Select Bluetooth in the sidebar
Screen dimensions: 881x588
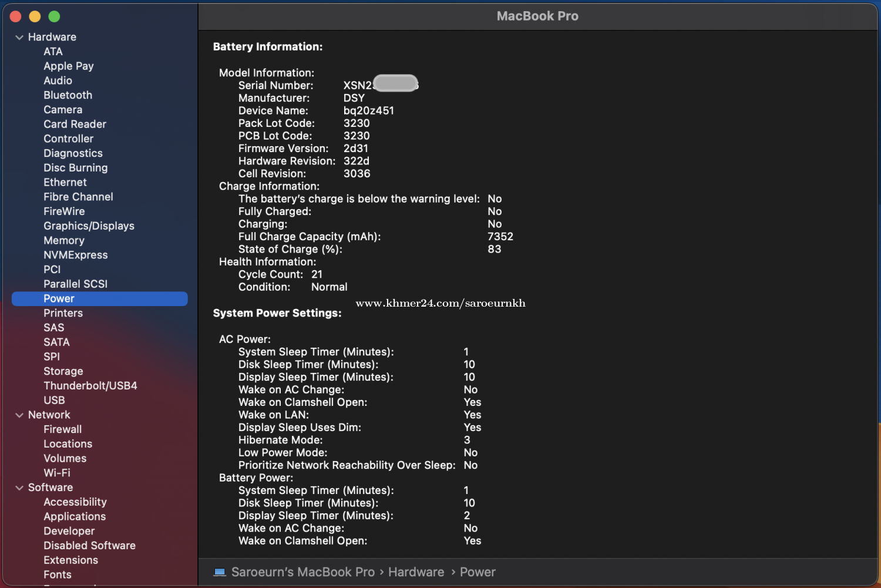click(x=68, y=95)
